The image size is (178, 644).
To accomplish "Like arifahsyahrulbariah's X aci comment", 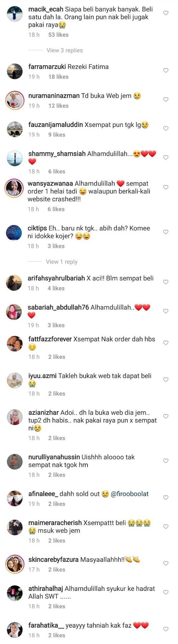I will 166,282.
